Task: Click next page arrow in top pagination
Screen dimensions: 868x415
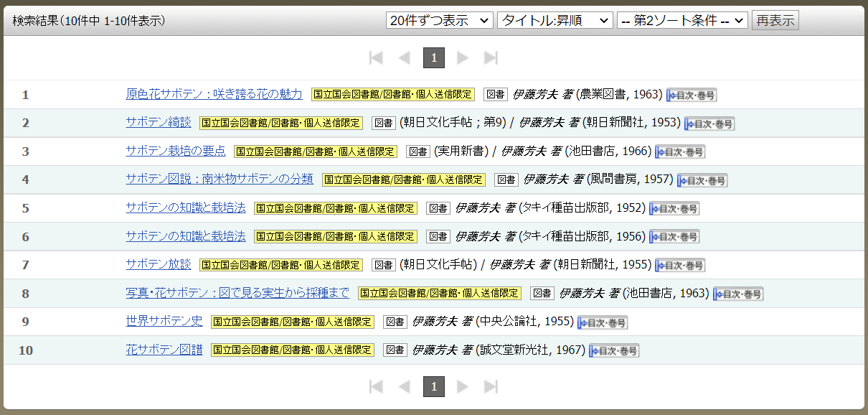Action: (463, 58)
